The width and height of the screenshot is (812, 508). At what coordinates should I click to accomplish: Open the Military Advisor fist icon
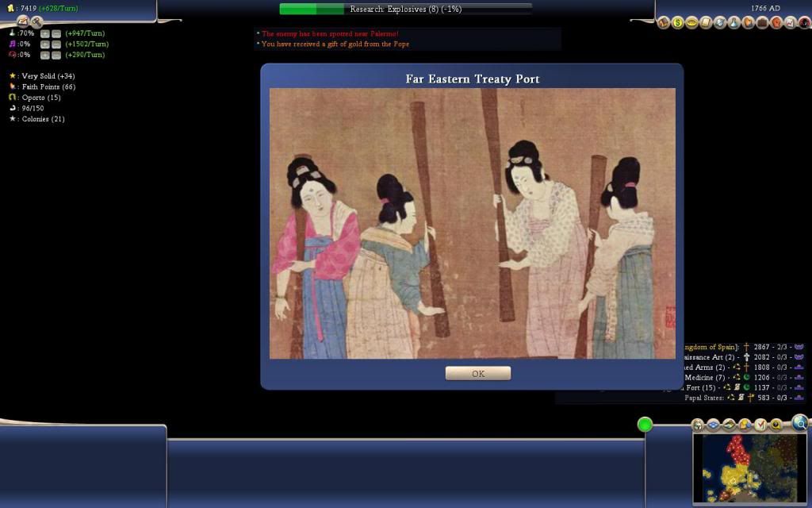point(776,23)
